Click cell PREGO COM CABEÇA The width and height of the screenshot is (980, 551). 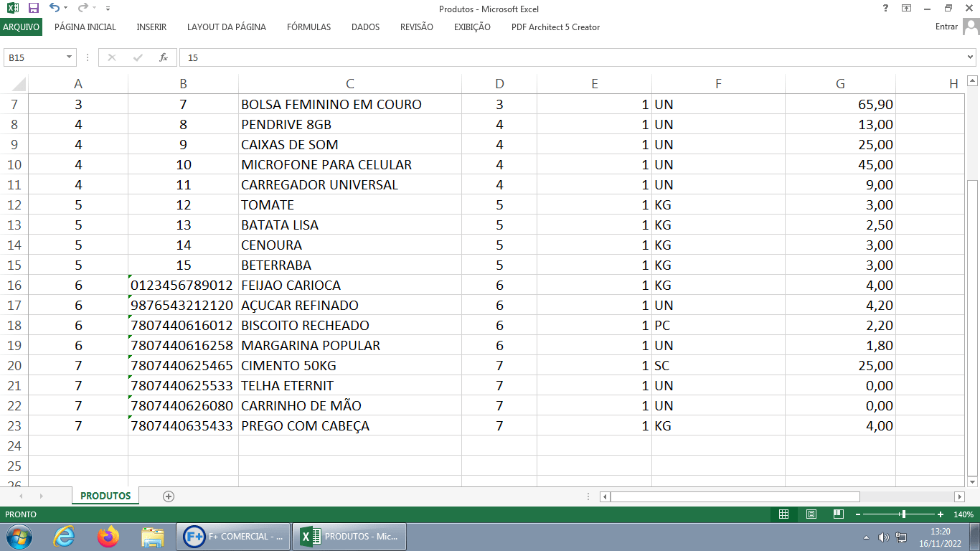(350, 425)
